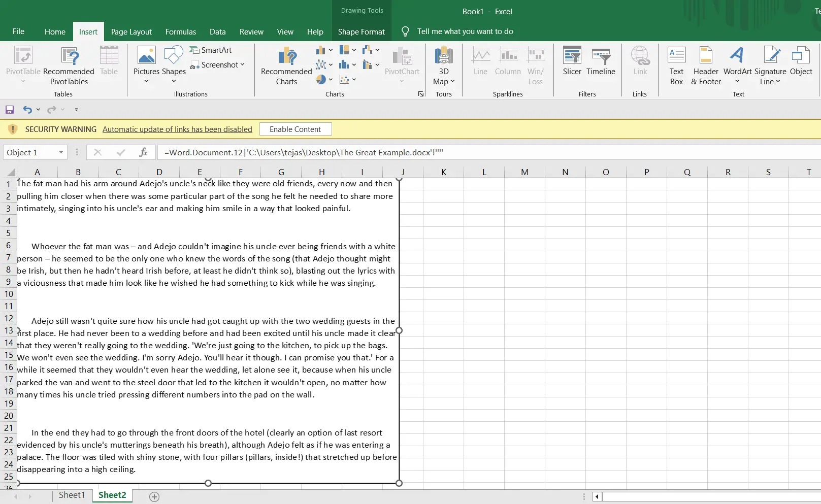Select column K header

[x=444, y=172]
